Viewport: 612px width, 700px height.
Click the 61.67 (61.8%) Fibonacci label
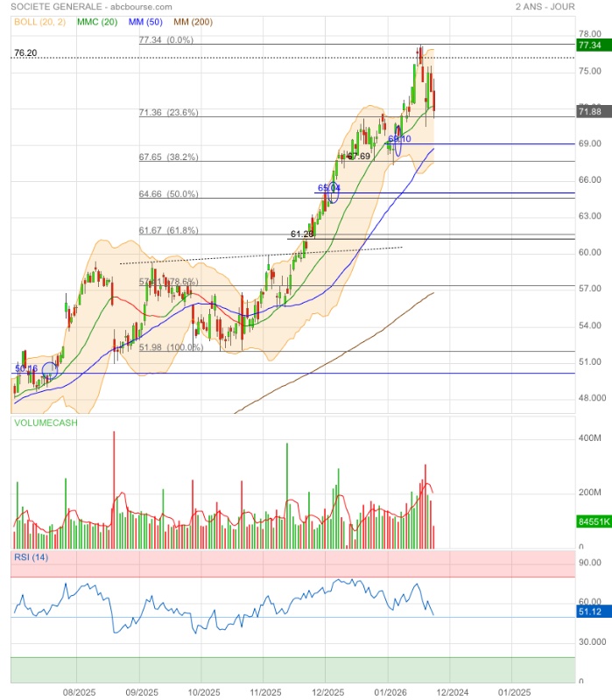[168, 230]
